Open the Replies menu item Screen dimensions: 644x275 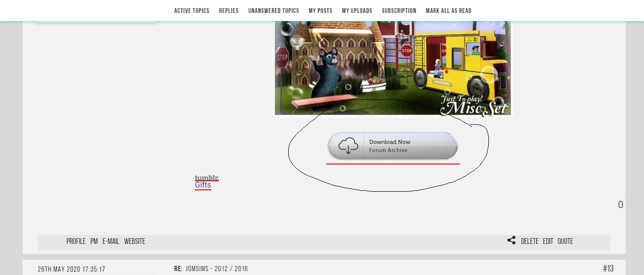click(229, 11)
